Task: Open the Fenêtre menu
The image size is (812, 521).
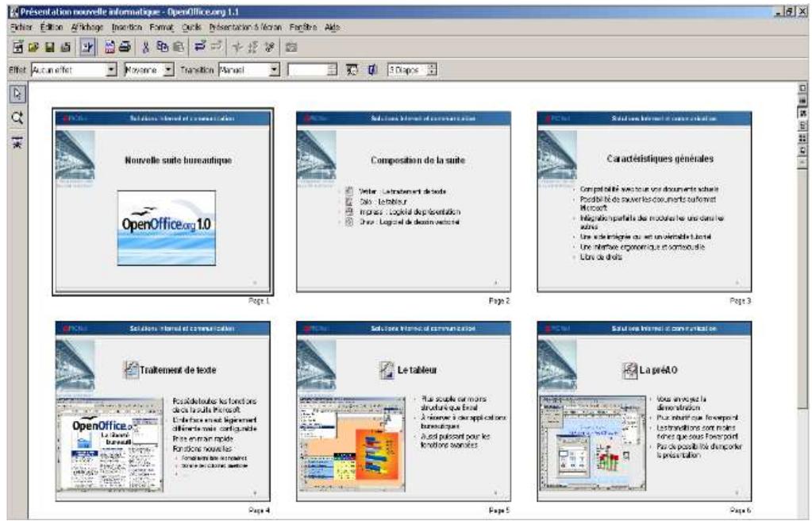Action: [x=303, y=27]
